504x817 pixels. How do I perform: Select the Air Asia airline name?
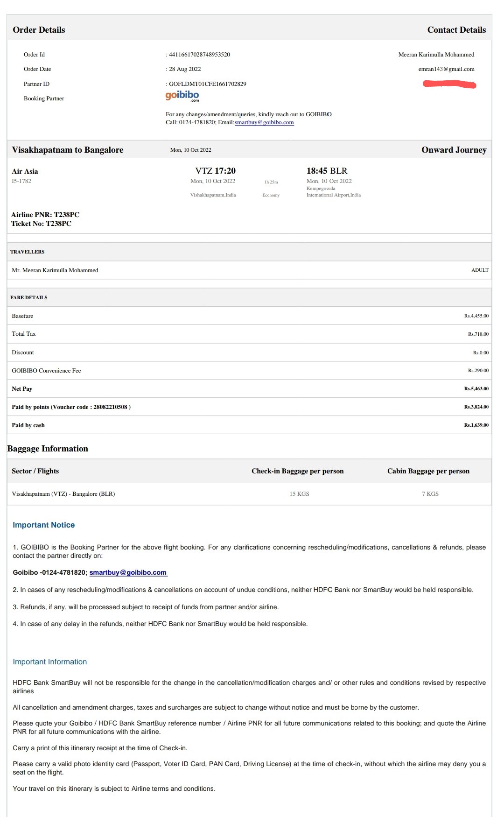[25, 171]
